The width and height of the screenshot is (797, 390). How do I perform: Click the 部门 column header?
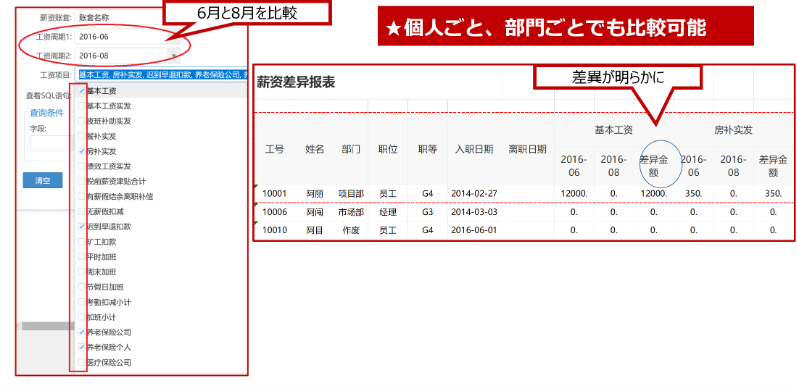click(351, 149)
